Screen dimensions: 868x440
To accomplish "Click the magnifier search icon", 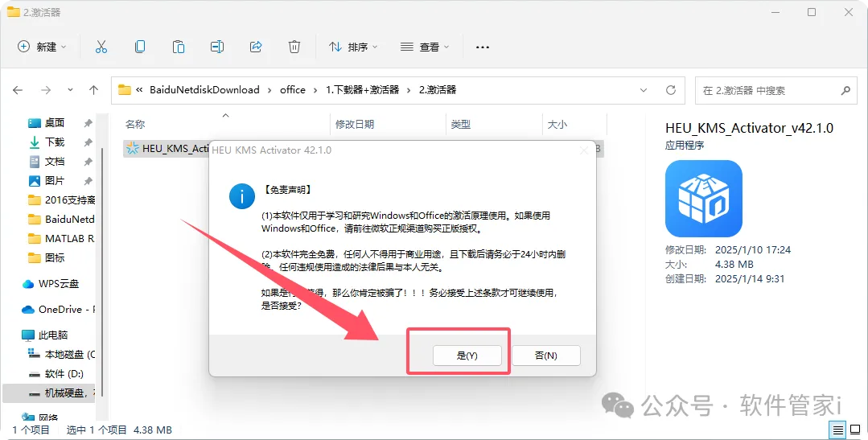I will 845,90.
